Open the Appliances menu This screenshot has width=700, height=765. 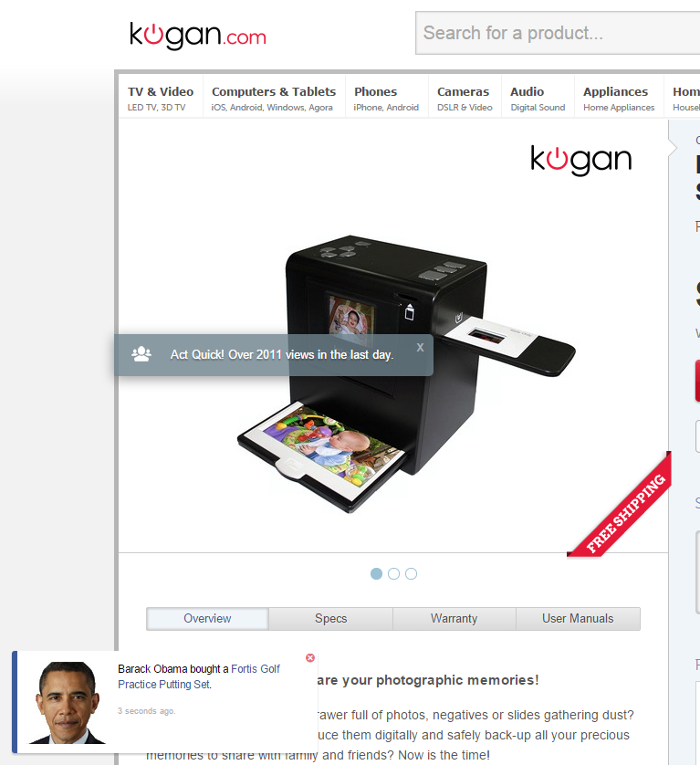619,98
